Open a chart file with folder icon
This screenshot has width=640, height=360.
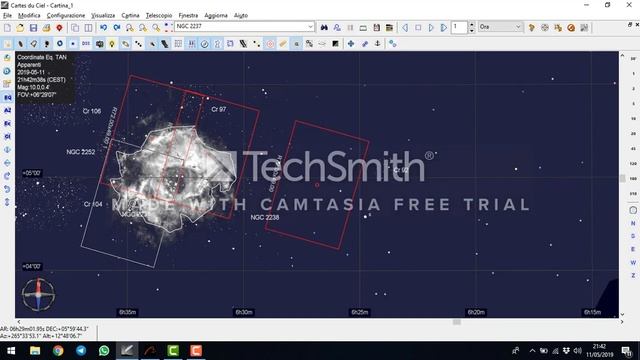click(20, 28)
